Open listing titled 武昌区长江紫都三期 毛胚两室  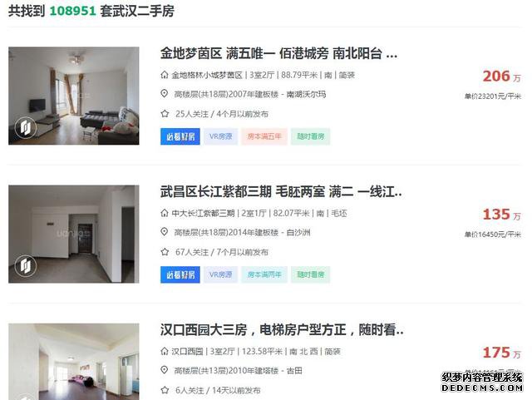pyautogui.click(x=281, y=192)
